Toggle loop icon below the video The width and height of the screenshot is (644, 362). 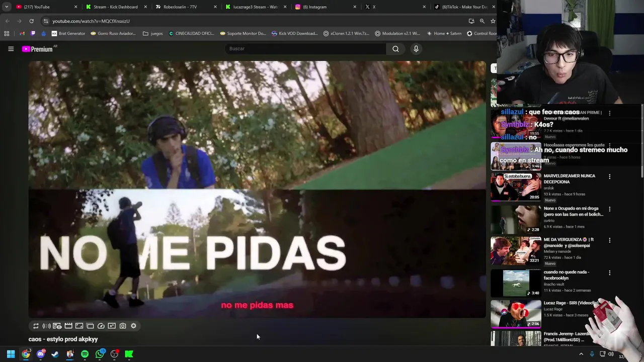36,326
